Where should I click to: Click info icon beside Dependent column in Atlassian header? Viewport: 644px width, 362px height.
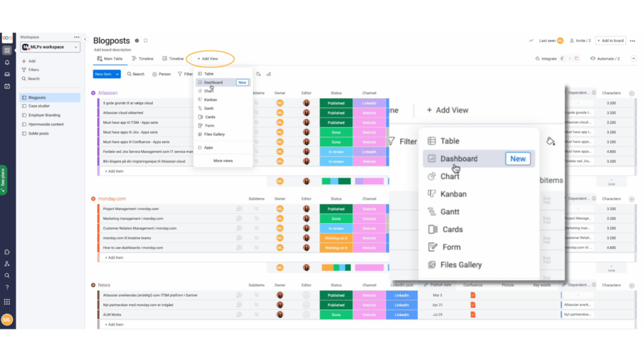(594, 93)
